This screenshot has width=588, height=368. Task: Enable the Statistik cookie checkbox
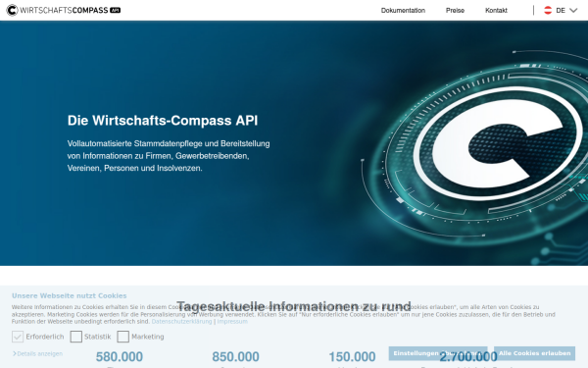point(76,337)
